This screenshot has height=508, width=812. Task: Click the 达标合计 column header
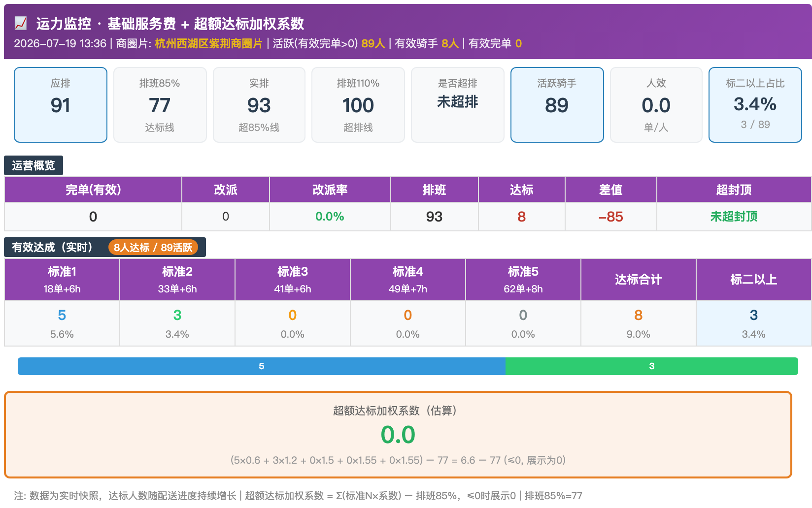(639, 280)
